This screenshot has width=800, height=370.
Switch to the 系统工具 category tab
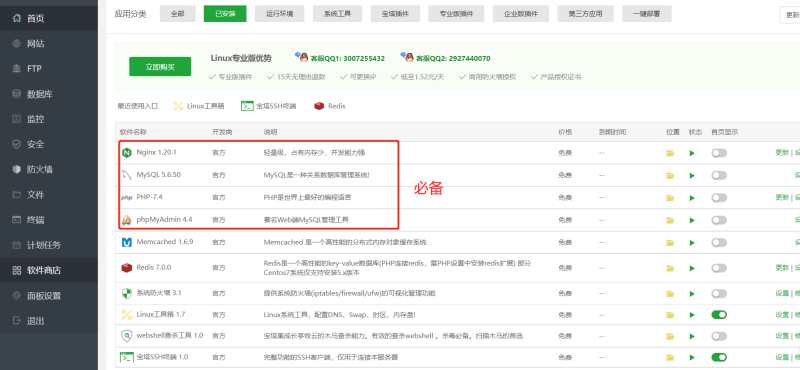[337, 14]
